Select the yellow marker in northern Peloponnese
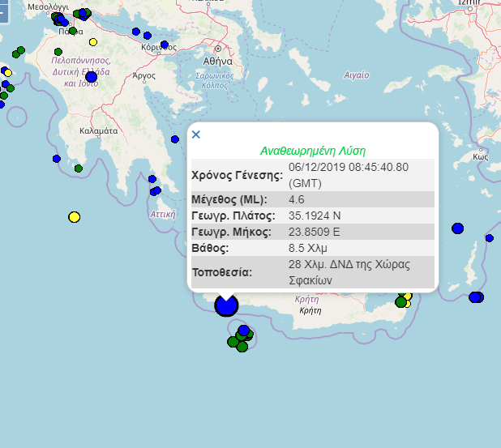501x448 pixels. (93, 42)
